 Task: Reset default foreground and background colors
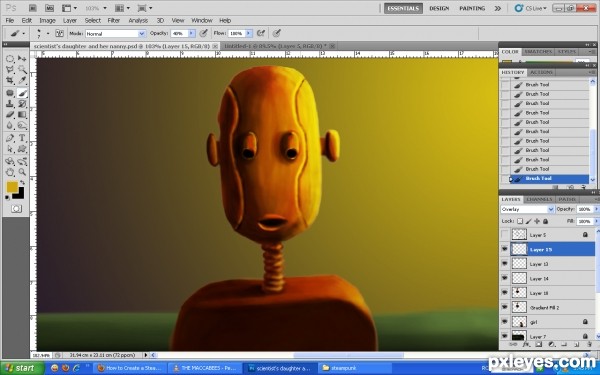coord(7,198)
